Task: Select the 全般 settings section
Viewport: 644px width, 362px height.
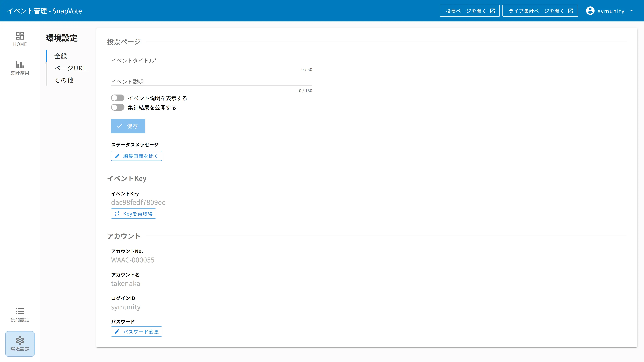Action: pyautogui.click(x=61, y=56)
